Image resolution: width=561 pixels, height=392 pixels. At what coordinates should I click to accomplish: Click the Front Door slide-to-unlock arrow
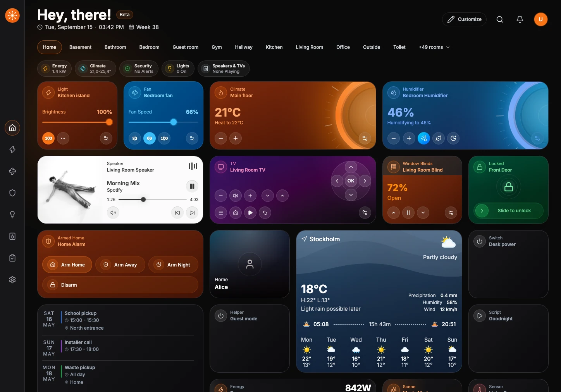[482, 211]
